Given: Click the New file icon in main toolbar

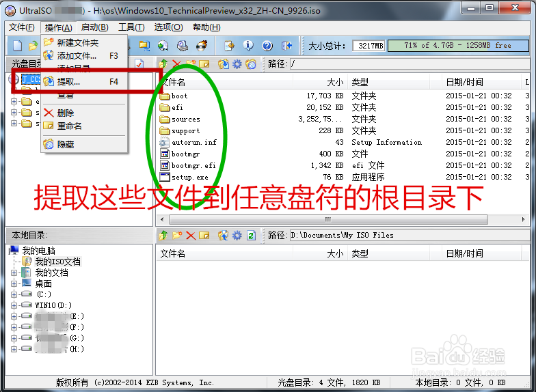Looking at the screenshot, I should [x=18, y=45].
